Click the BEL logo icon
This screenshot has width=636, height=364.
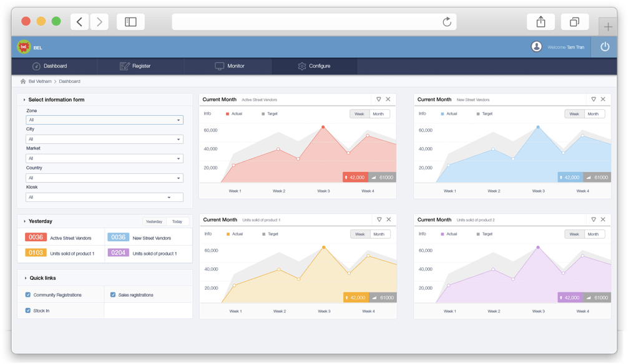pos(24,47)
